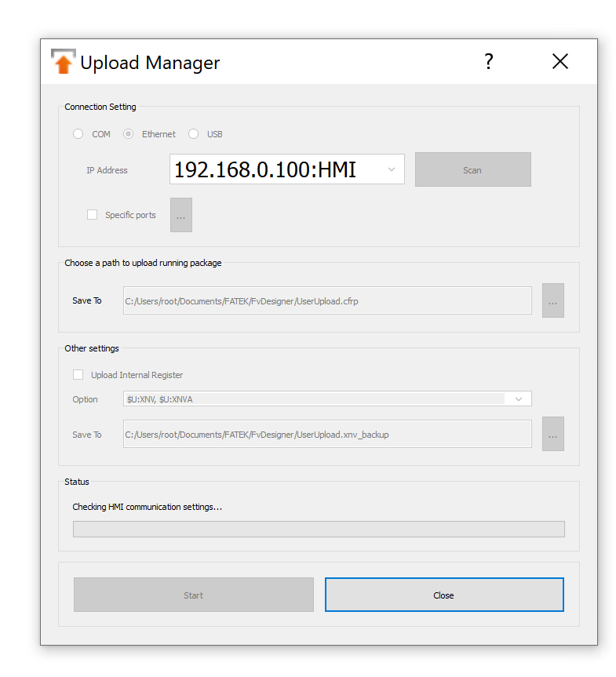The height and width of the screenshot is (677, 616).
Task: Click the UserUpload.xnv_backup path field
Action: pyautogui.click(x=326, y=434)
